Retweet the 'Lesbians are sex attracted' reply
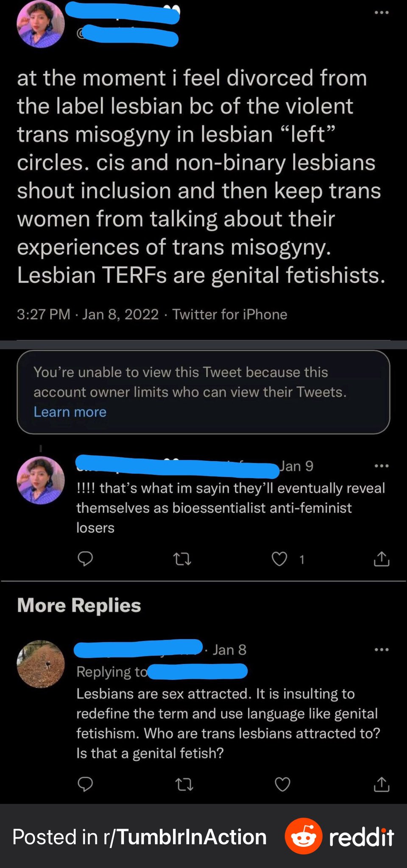407x868 pixels. click(184, 785)
